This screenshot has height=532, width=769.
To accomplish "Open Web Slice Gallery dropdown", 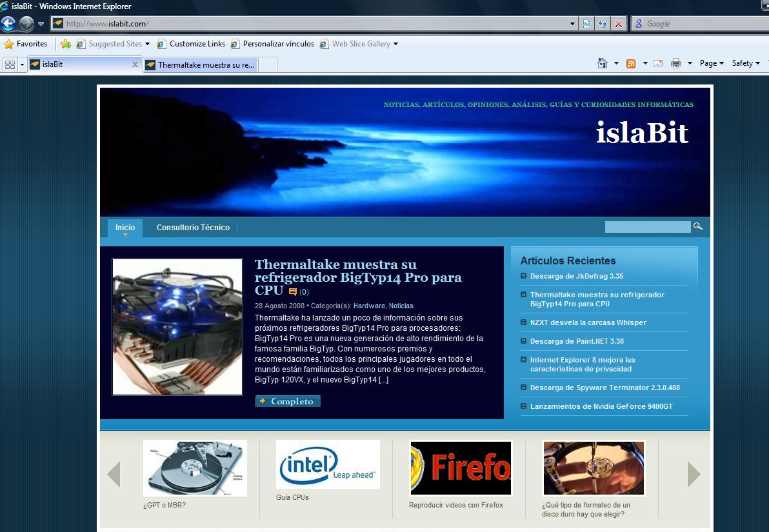I will [x=359, y=44].
